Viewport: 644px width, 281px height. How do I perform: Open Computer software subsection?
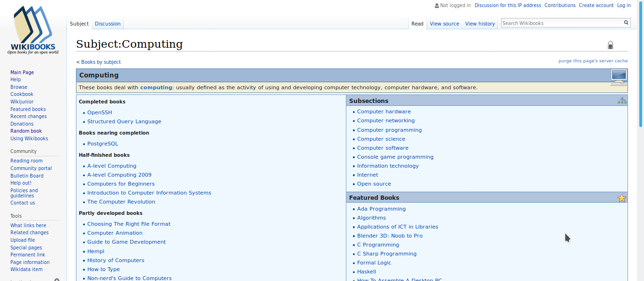click(383, 148)
